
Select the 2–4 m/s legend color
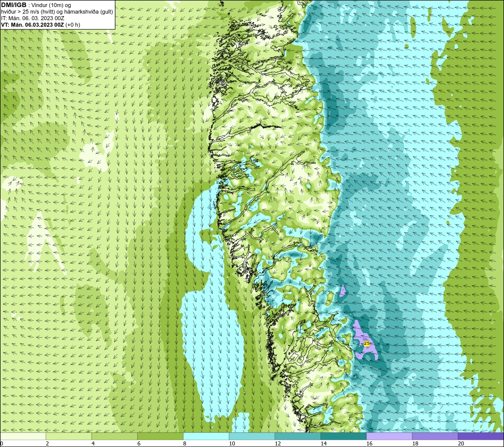(69, 436)
